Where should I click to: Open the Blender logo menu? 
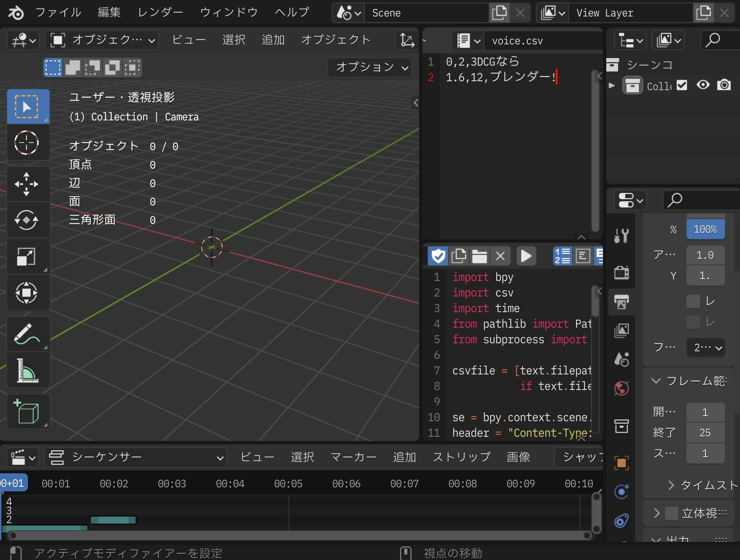click(x=16, y=13)
